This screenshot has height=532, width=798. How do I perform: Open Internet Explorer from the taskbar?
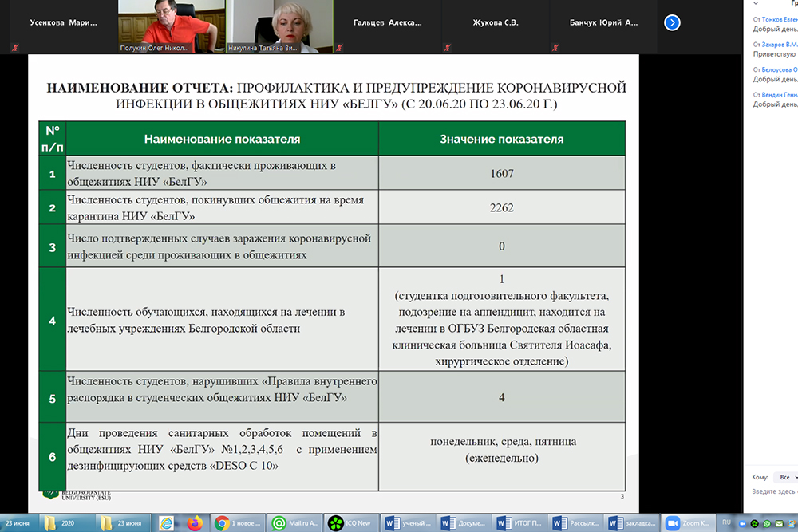point(167,523)
